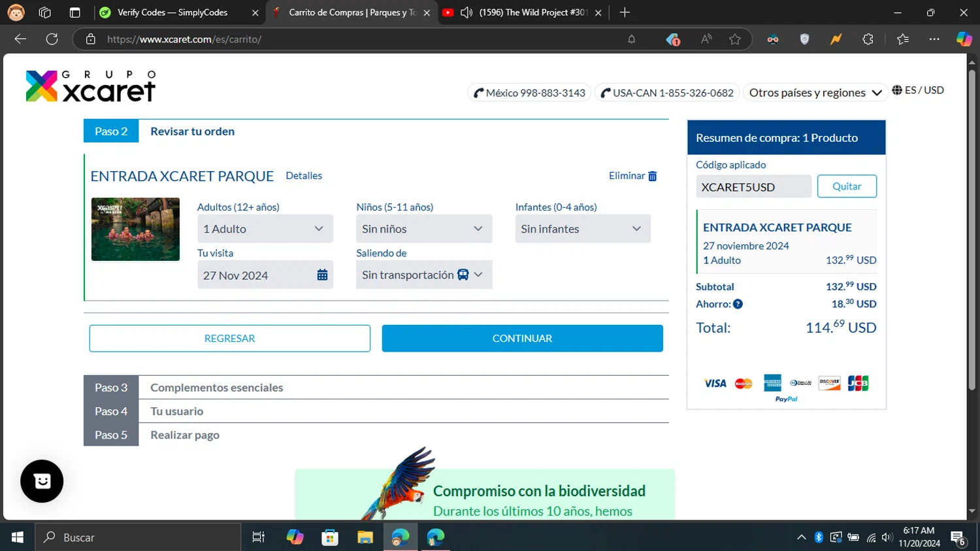The image size is (980, 551).
Task: Show the Ahorro help question mark tooltip
Action: tap(738, 304)
